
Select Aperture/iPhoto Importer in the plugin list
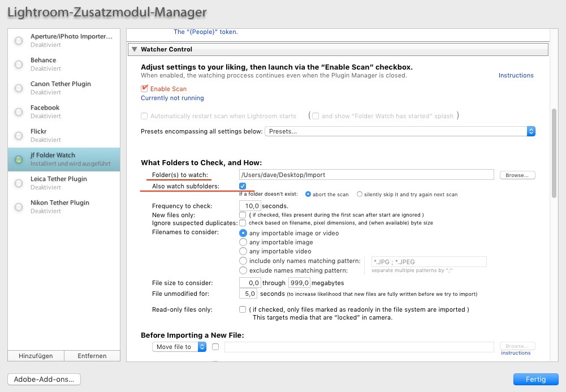click(64, 40)
